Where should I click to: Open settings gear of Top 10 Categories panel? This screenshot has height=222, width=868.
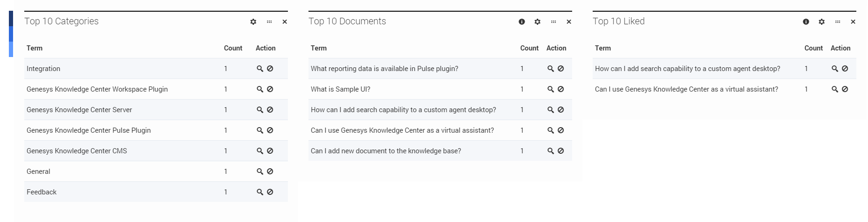click(253, 21)
